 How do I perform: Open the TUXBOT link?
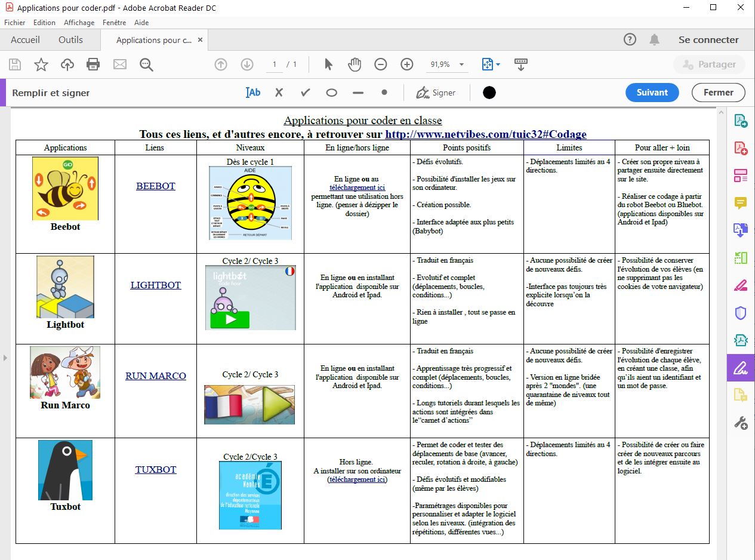156,470
